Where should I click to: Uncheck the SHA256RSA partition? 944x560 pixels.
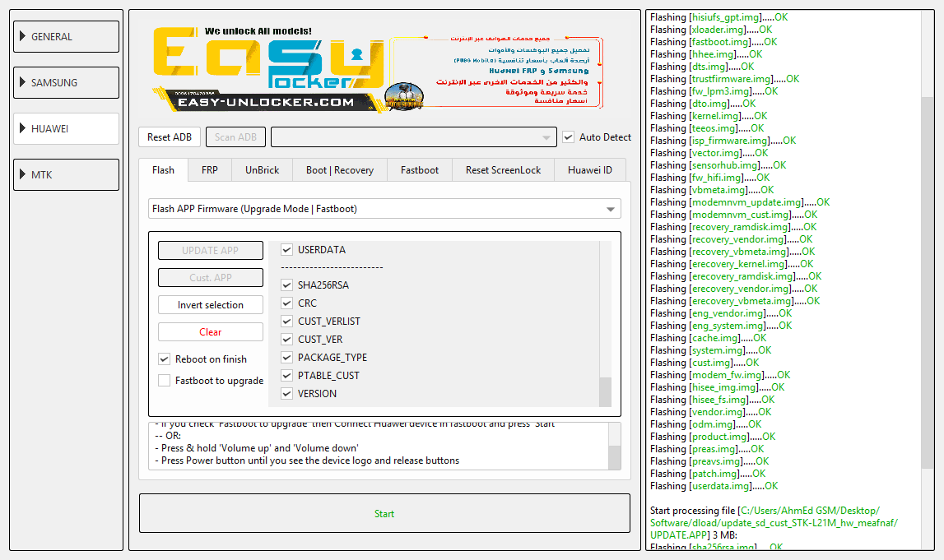tap(286, 285)
